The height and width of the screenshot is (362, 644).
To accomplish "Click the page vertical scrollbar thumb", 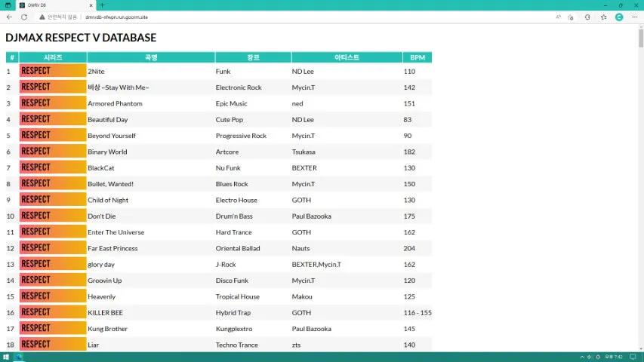I will point(641,38).
